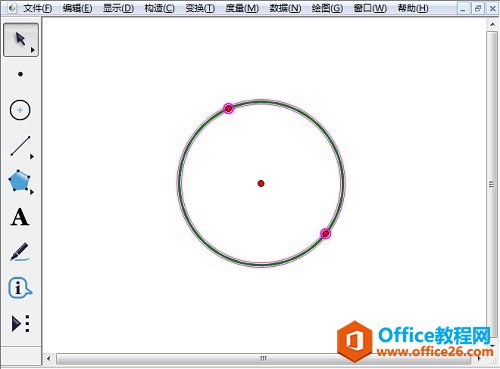This screenshot has width=500, height=369.
Task: Open the Custom tools icon
Action: tap(21, 323)
